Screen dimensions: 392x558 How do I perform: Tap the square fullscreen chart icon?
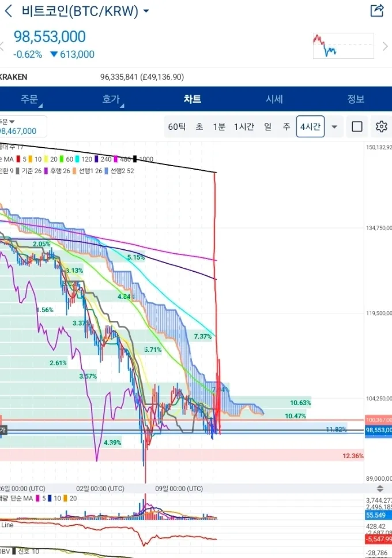357,126
